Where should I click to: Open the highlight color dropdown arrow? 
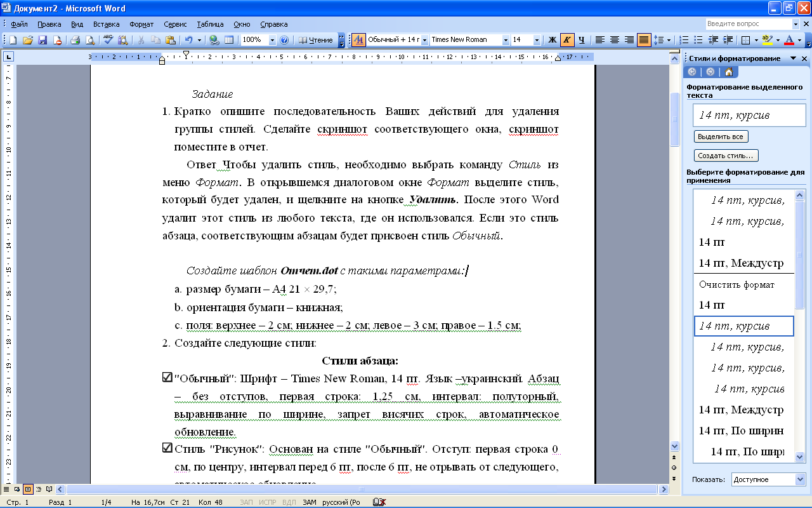click(778, 40)
